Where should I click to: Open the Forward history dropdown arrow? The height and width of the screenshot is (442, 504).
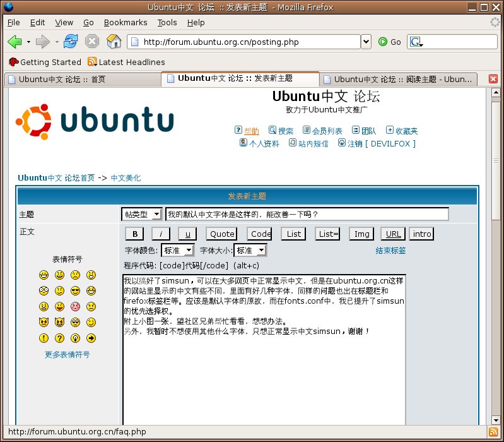point(57,42)
